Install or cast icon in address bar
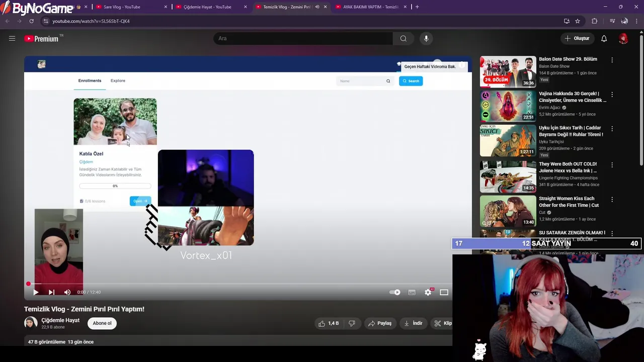The width and height of the screenshot is (644, 362). (x=567, y=21)
